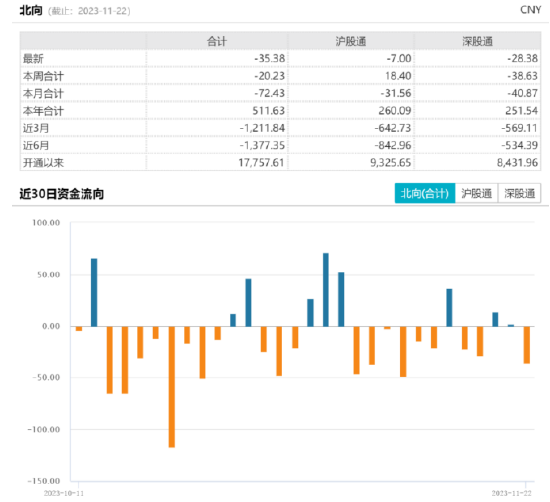The image size is (550, 502).
Task: Switch to the 沪股通 tab
Action: tap(476, 193)
